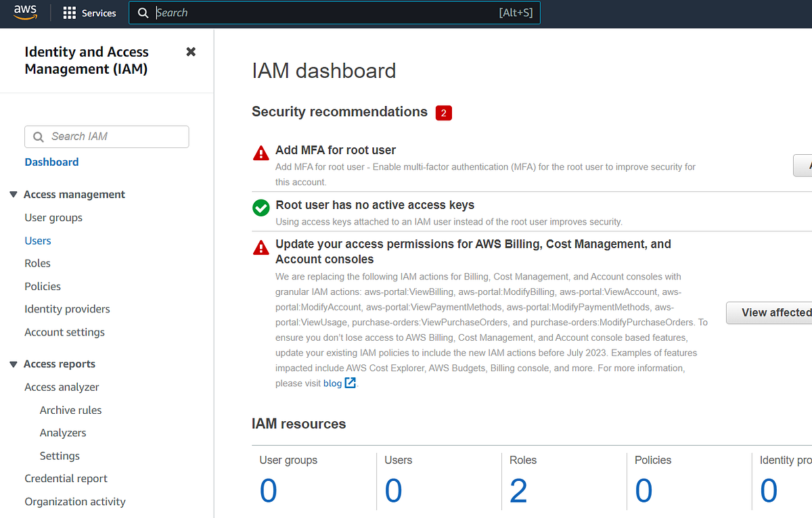Click the external link icon next to blog
The height and width of the screenshot is (518, 812).
coord(350,383)
